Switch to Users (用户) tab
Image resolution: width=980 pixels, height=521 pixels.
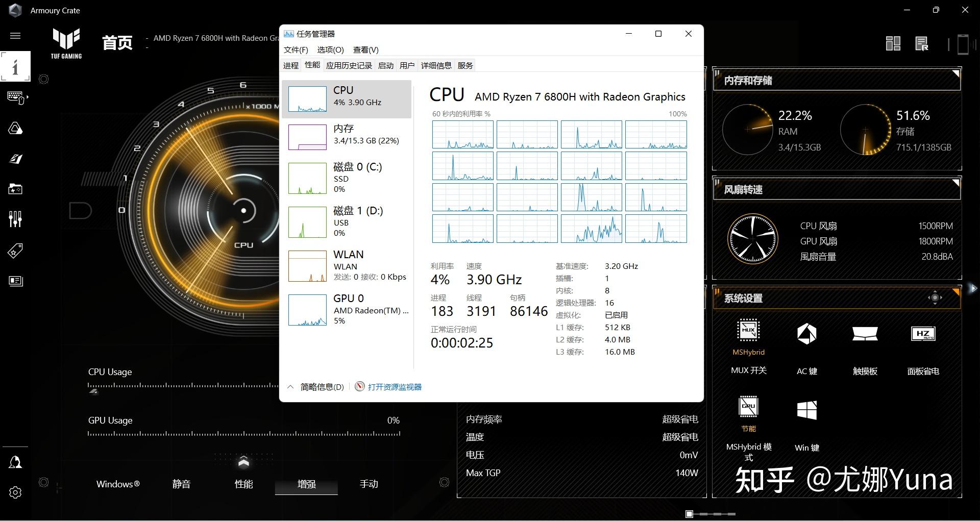coord(407,65)
